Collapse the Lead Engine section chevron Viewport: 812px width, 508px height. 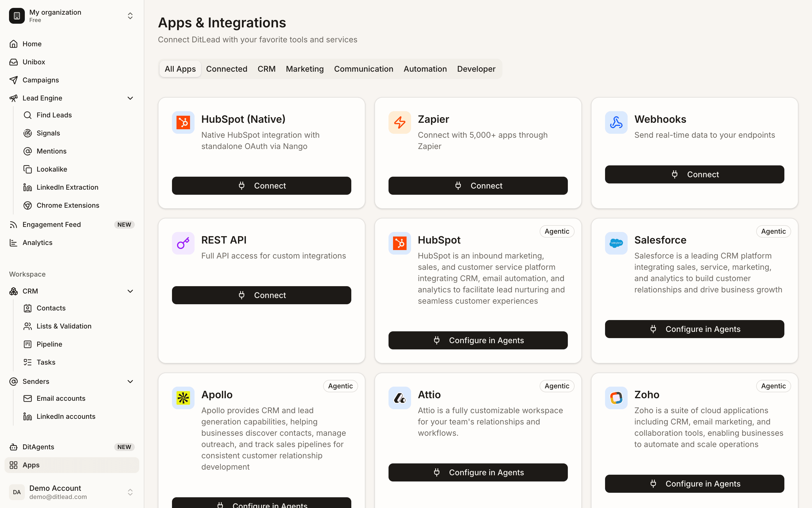[130, 98]
